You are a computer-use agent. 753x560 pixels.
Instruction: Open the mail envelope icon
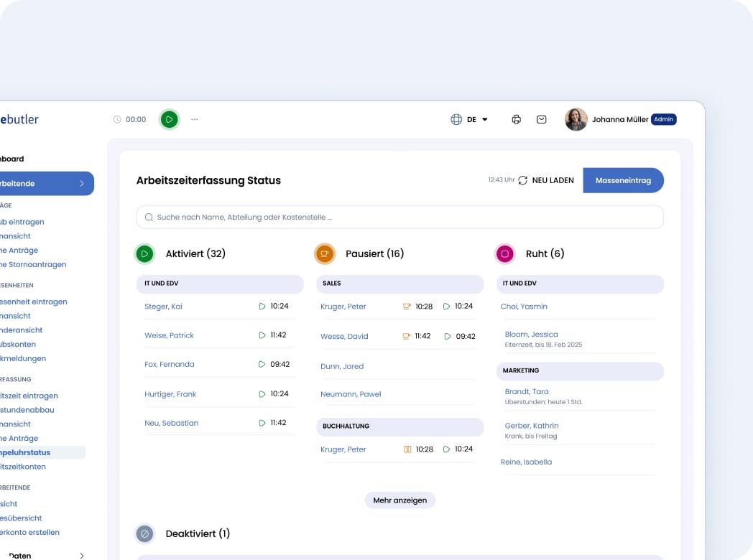pyautogui.click(x=541, y=119)
